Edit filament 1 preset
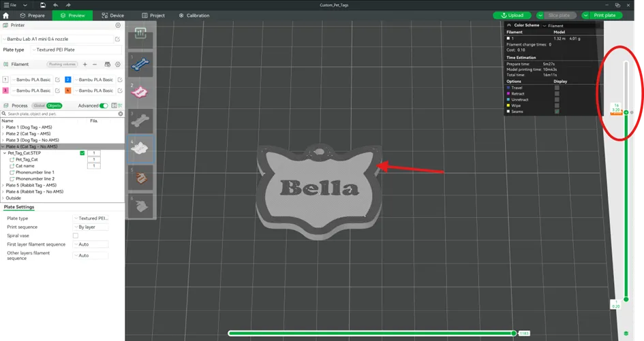Screen dimensions: 644x341 [57, 80]
